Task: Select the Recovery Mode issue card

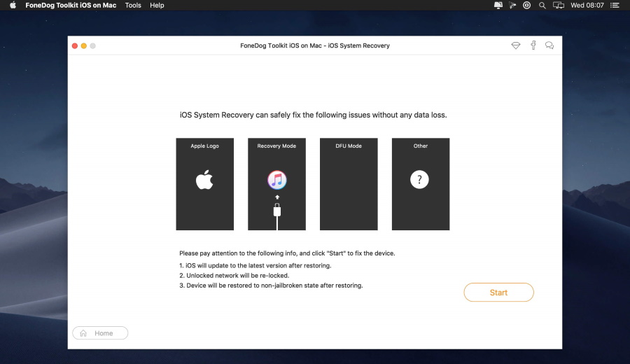Action: point(276,184)
